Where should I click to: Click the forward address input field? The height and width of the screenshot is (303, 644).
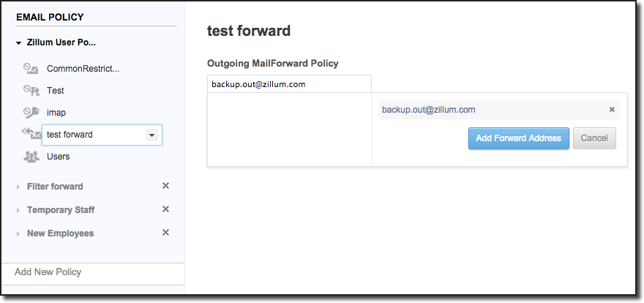[x=289, y=84]
